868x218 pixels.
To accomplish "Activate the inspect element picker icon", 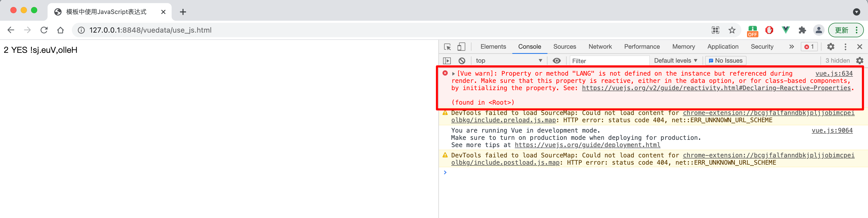I will [447, 47].
